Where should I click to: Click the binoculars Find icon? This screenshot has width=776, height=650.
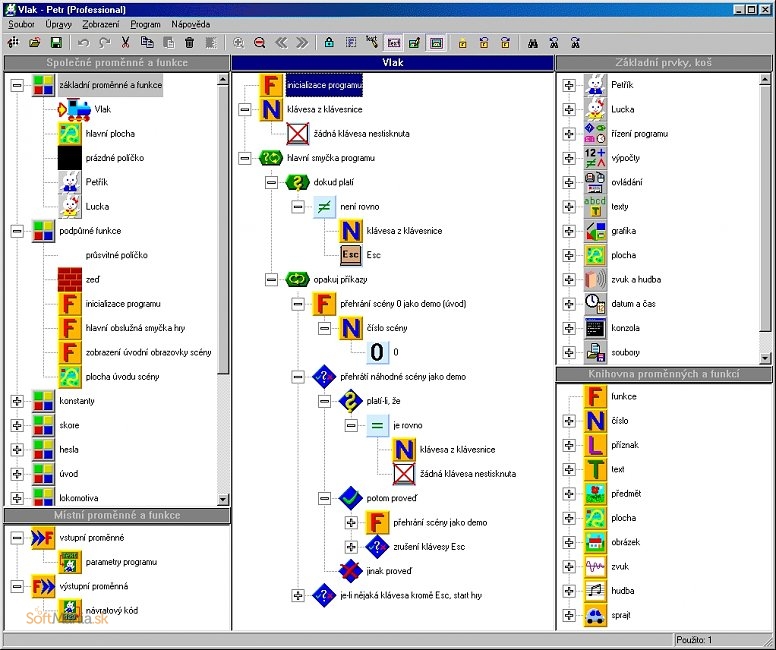pos(533,43)
